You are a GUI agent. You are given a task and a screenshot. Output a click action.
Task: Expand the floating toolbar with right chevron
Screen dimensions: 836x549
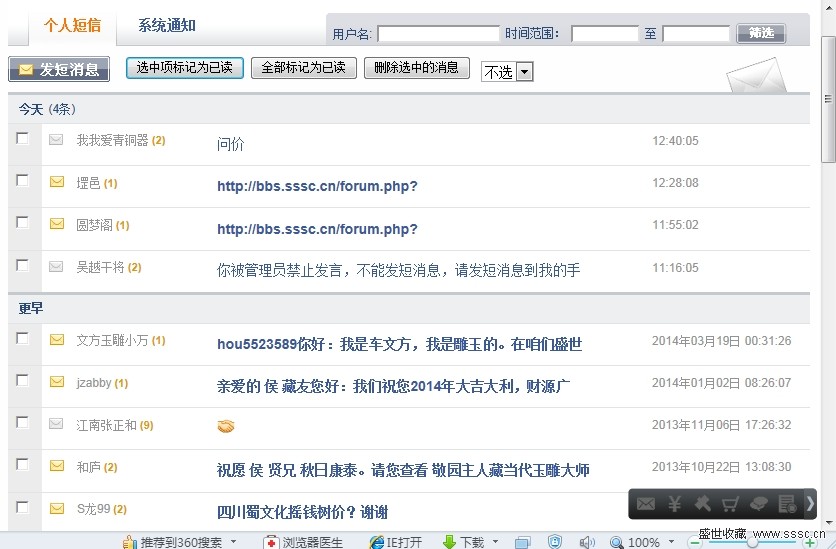tap(810, 504)
